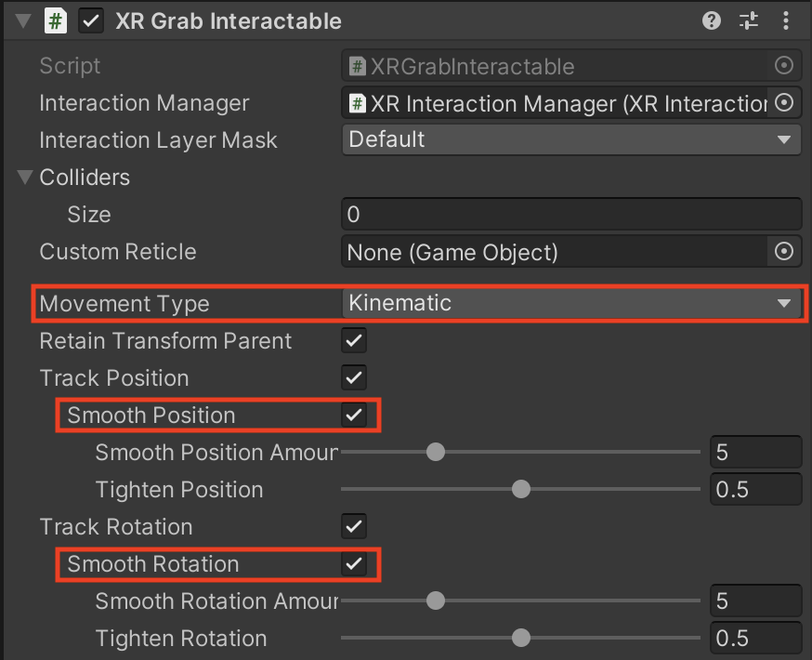The width and height of the screenshot is (812, 660).
Task: Click the Interaction Manager object picker icon
Action: [x=784, y=103]
